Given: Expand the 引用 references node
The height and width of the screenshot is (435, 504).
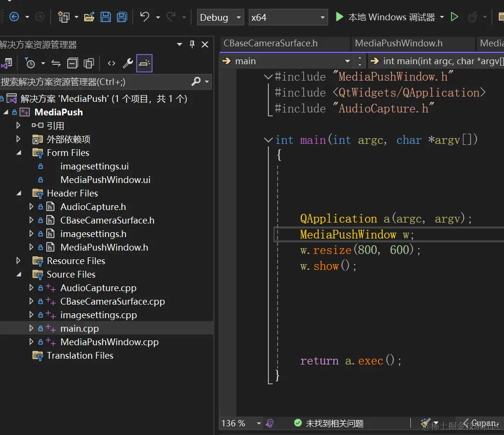Looking at the screenshot, I should point(18,126).
